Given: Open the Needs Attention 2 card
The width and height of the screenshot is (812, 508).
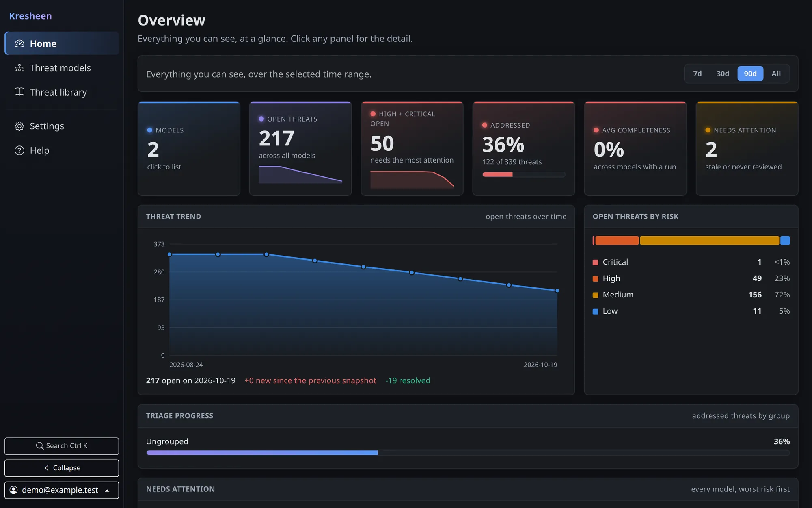Looking at the screenshot, I should coord(747,148).
